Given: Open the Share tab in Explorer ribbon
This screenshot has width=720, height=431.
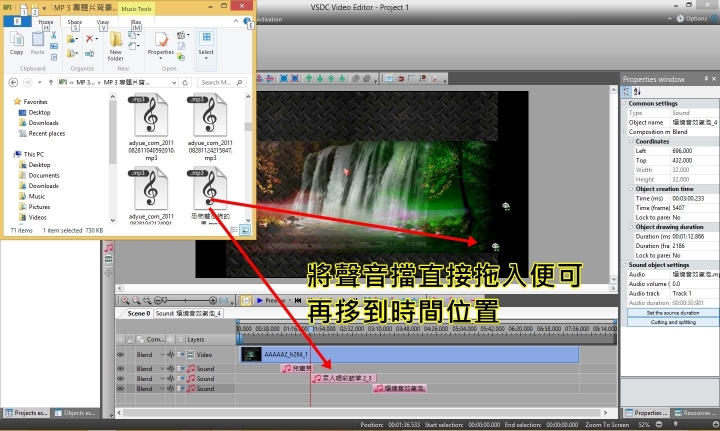Looking at the screenshot, I should pyautogui.click(x=75, y=22).
